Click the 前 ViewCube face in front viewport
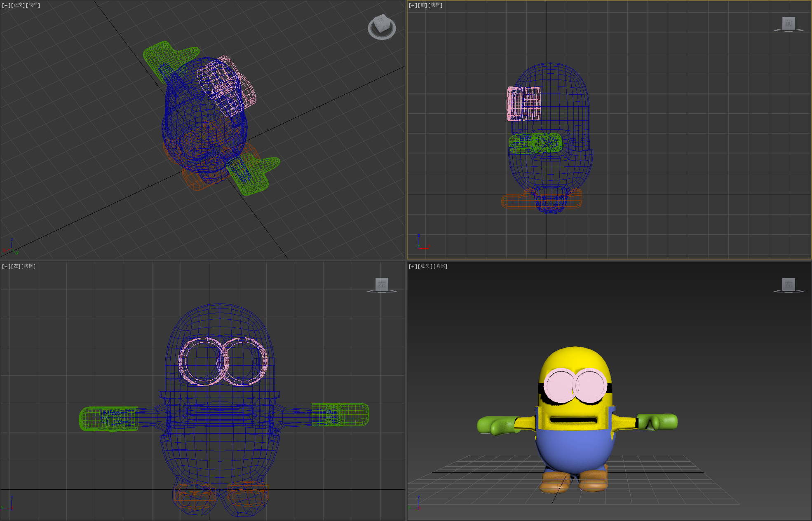The image size is (812, 521). [789, 23]
